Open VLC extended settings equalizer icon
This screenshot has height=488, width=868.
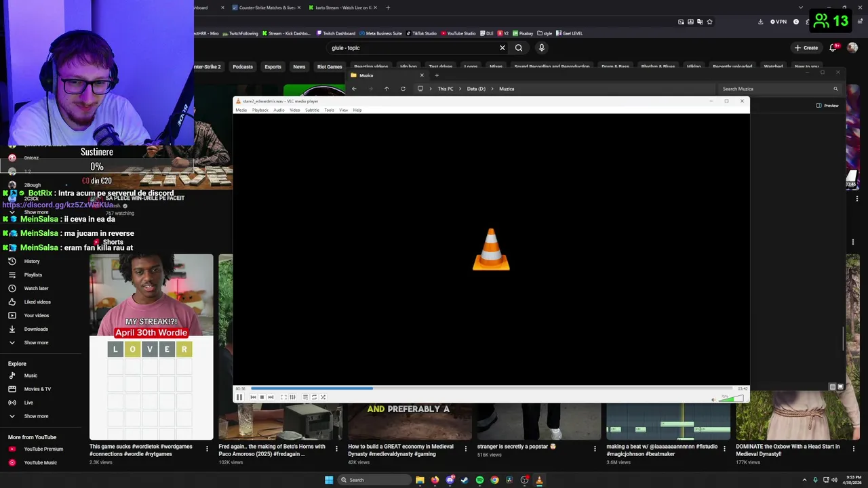coord(292,397)
